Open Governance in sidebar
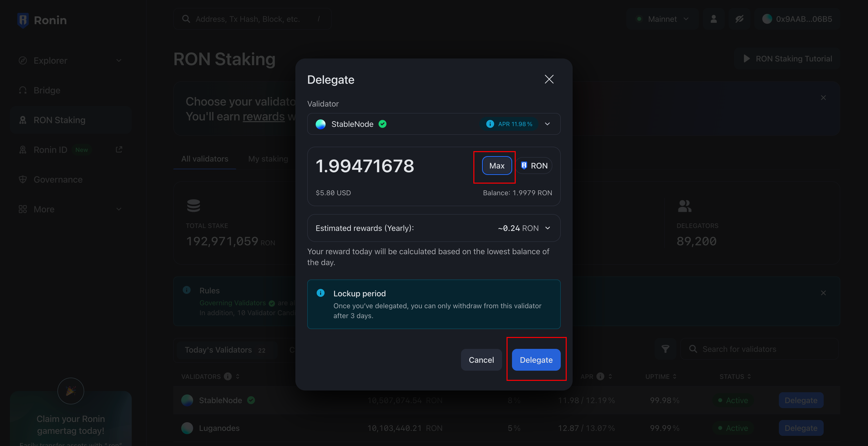The image size is (868, 446). 71,179
